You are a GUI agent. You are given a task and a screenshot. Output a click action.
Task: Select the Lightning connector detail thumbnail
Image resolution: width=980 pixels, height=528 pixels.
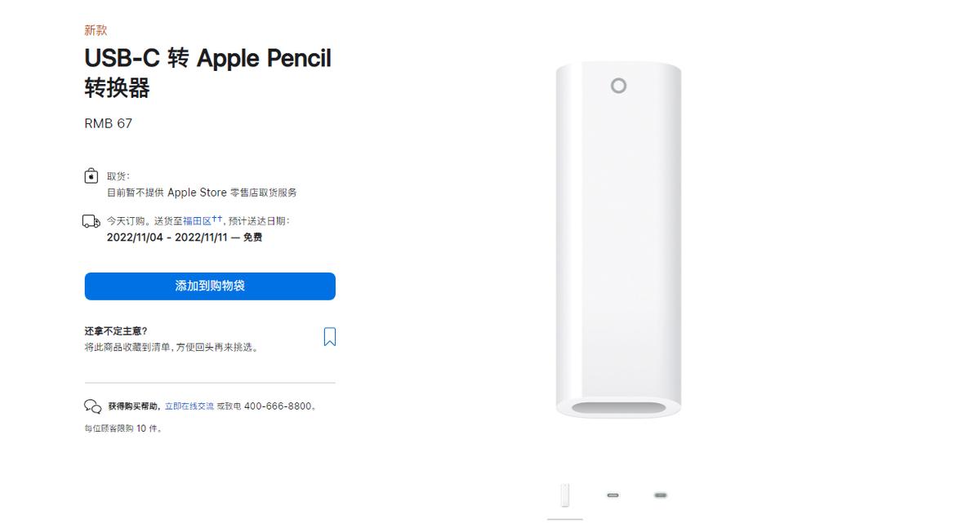tap(660, 495)
